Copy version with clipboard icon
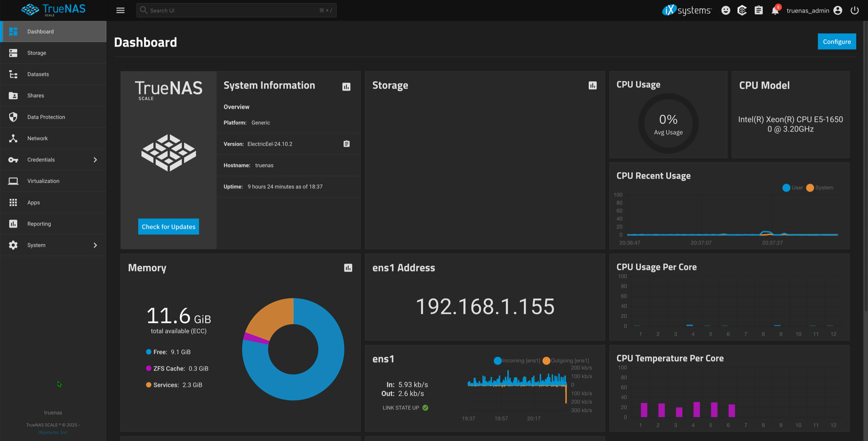This screenshot has width=868, height=441. coord(346,144)
